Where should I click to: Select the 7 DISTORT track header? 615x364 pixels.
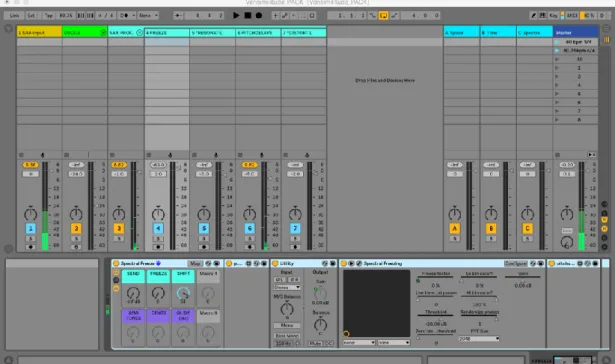[304, 32]
